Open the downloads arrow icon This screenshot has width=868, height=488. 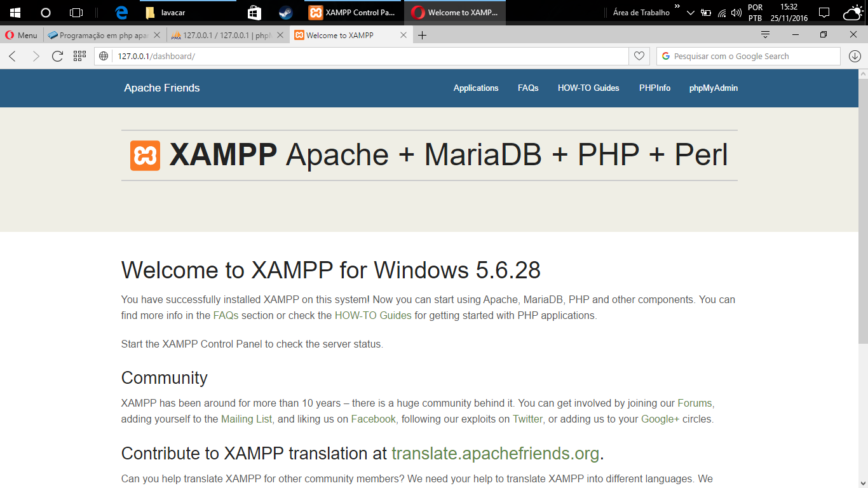point(854,56)
